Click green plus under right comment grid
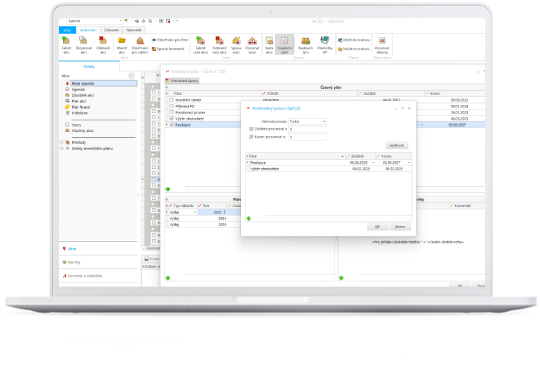This screenshot has height=375, width=540. (341, 278)
